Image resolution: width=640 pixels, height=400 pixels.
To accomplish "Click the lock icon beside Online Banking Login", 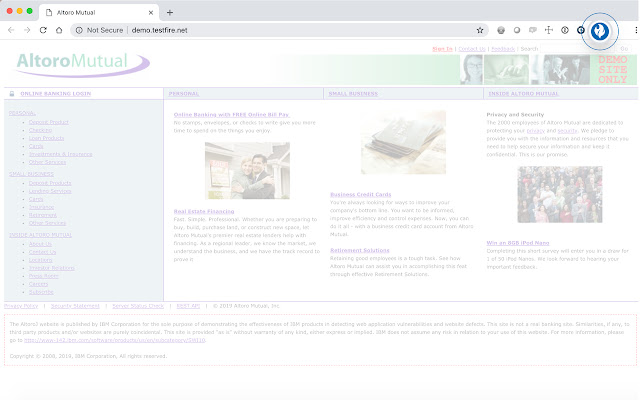I will coord(12,94).
